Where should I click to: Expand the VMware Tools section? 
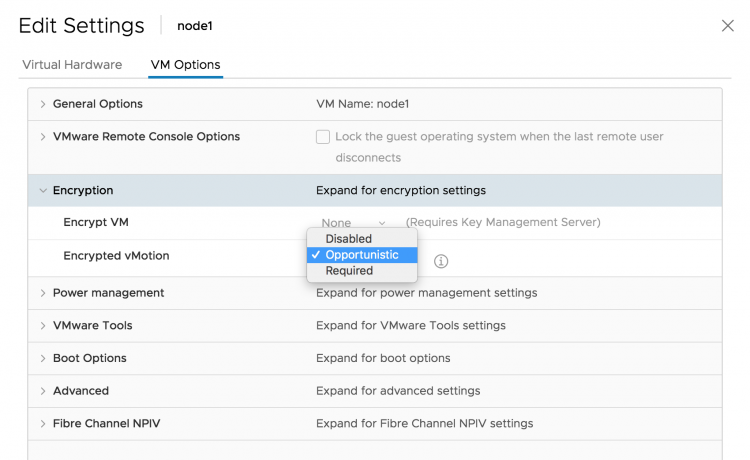[43, 326]
